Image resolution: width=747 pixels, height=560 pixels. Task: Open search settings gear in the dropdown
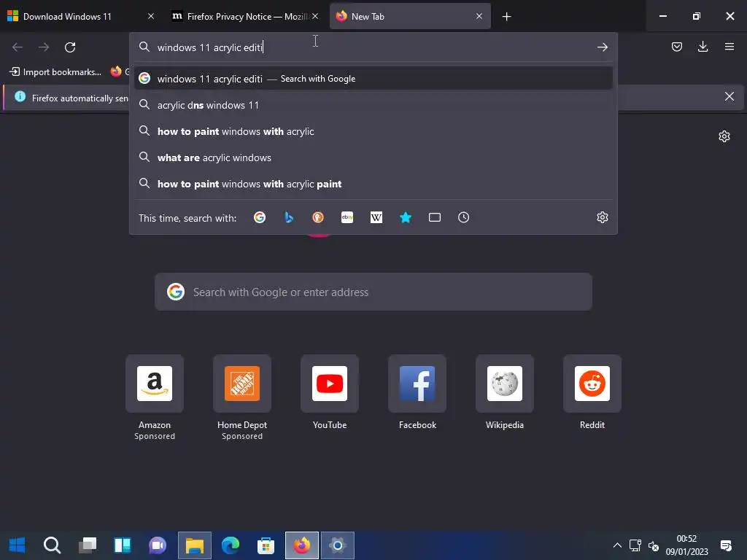(x=602, y=217)
